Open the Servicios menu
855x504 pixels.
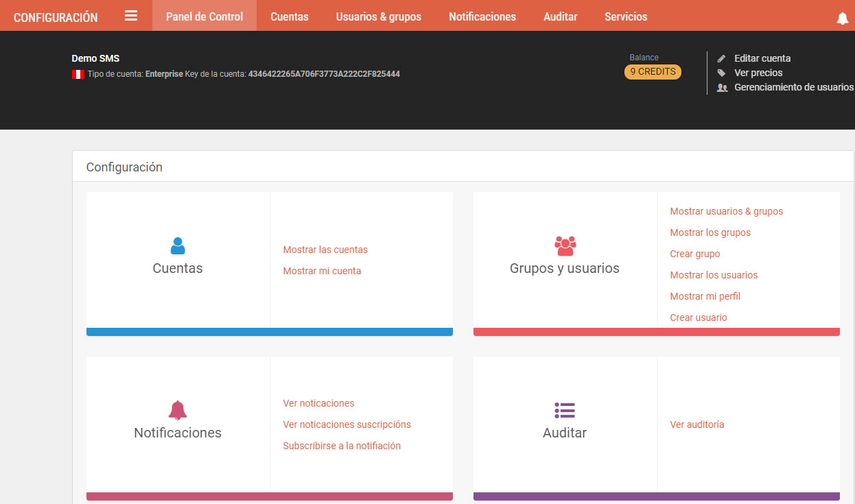click(x=626, y=16)
